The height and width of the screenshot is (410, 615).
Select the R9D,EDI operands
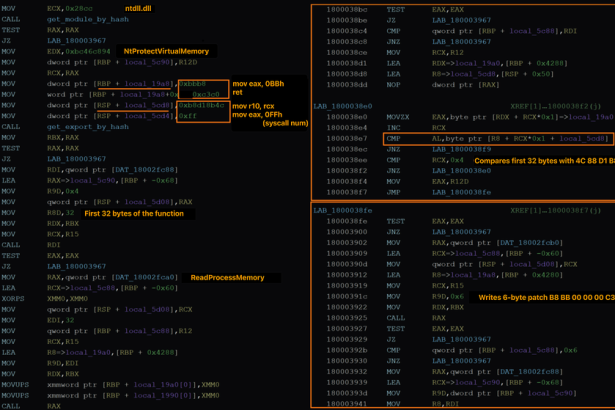[x=63, y=363]
